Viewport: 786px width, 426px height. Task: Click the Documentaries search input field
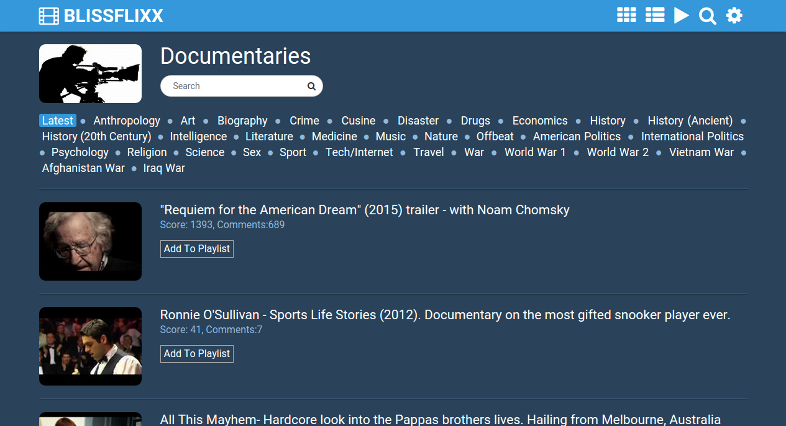pyautogui.click(x=241, y=86)
